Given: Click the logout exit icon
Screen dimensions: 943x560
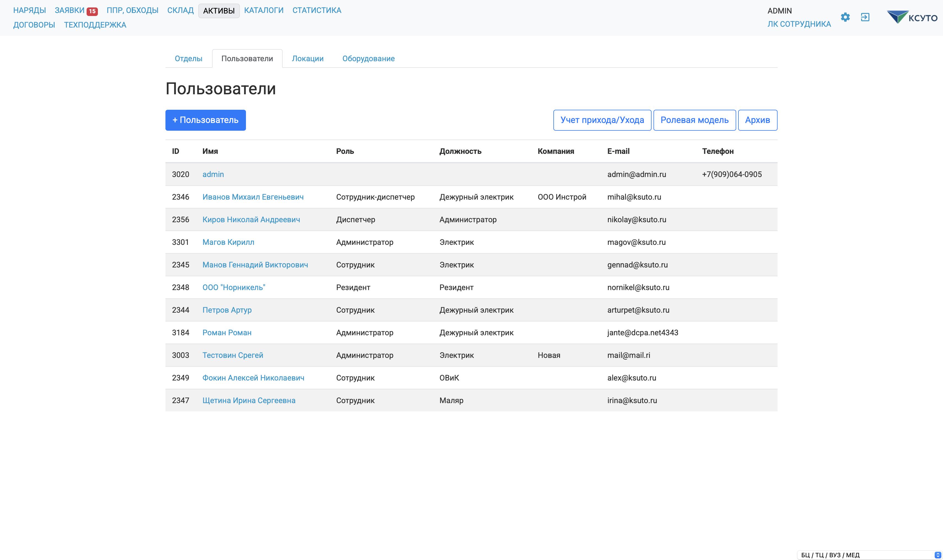Looking at the screenshot, I should tap(865, 17).
